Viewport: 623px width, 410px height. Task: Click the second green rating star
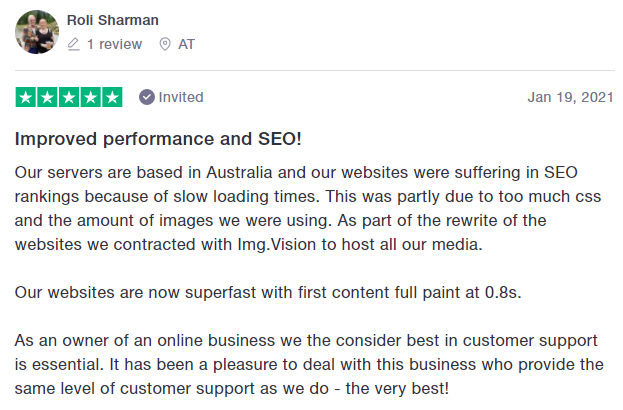(x=47, y=97)
